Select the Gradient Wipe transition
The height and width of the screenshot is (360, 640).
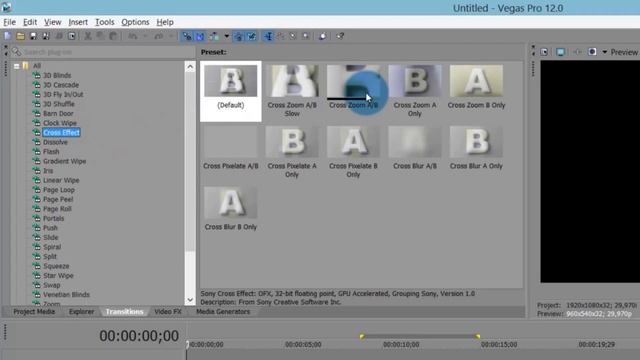click(64, 161)
